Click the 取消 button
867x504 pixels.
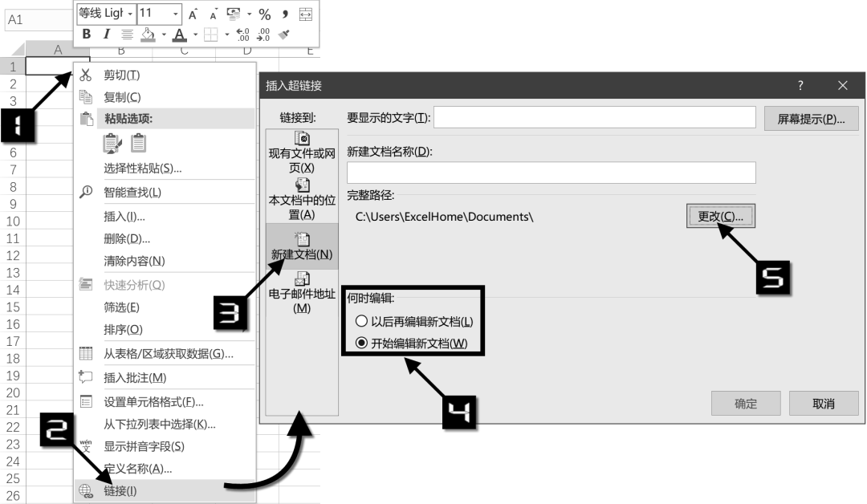[x=824, y=404]
